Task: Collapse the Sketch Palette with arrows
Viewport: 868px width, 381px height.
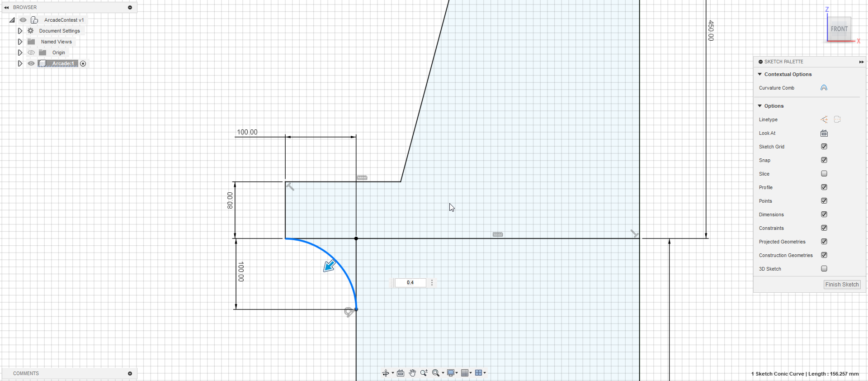Action: (861, 62)
